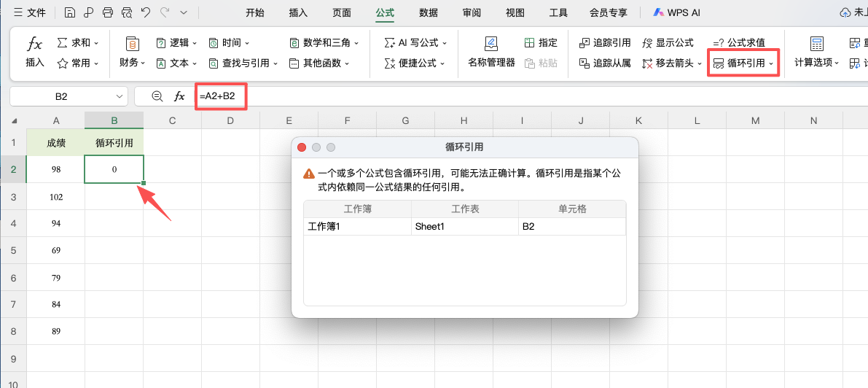Click 移去箭头 button
This screenshot has width=868, height=388.
click(x=672, y=63)
